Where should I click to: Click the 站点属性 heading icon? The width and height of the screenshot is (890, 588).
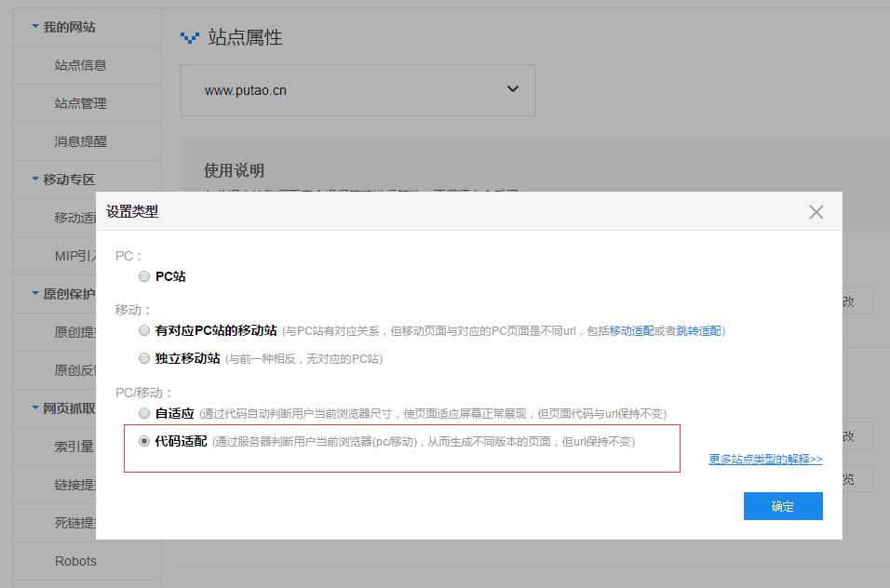190,38
